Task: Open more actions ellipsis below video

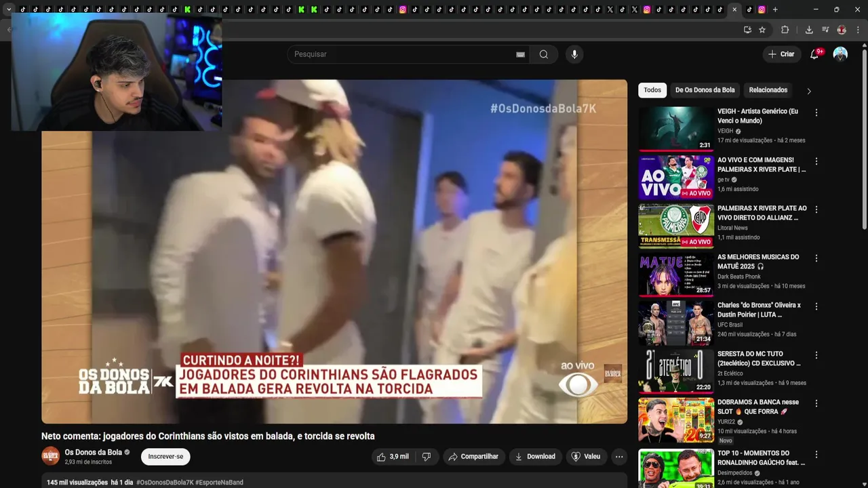Action: point(619,457)
